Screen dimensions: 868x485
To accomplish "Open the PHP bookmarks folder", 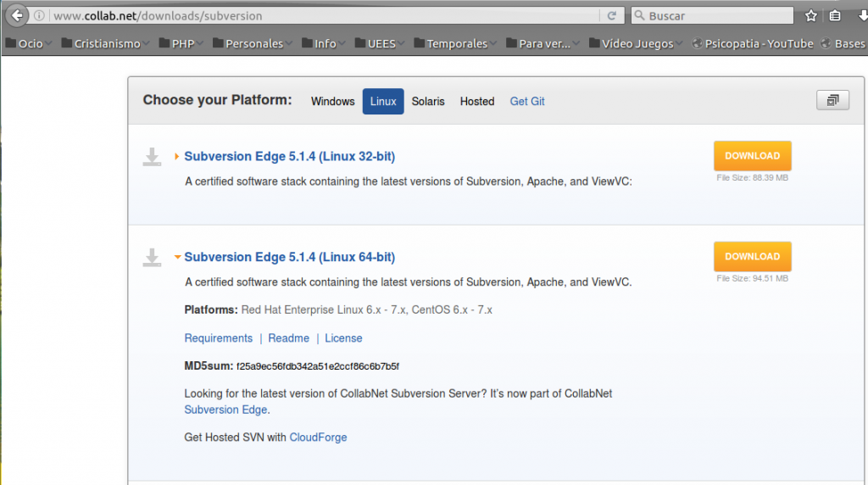I will point(181,43).
